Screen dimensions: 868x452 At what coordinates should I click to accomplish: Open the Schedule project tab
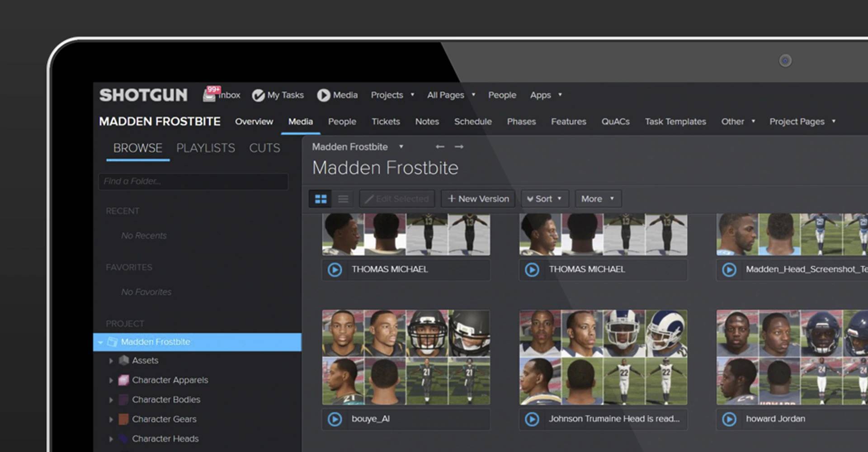tap(472, 122)
